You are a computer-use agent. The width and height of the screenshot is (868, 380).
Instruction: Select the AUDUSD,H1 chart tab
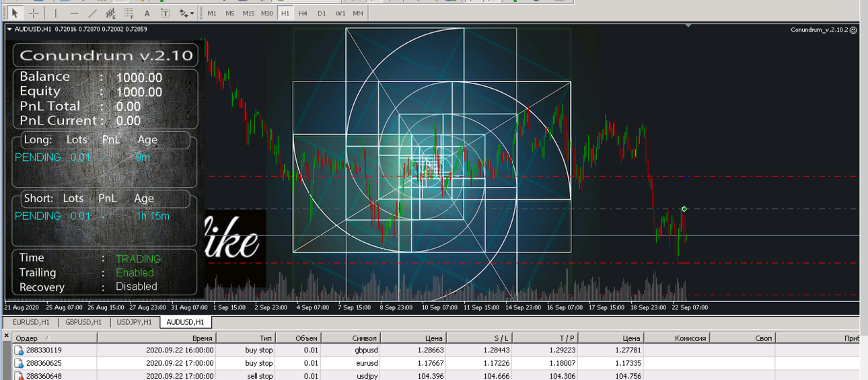coord(186,322)
